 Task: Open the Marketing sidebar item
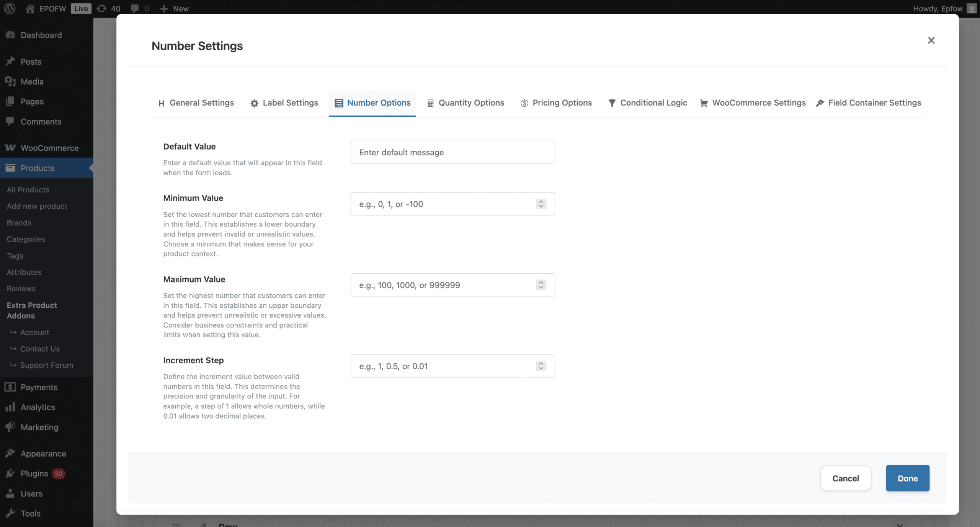[x=39, y=427]
